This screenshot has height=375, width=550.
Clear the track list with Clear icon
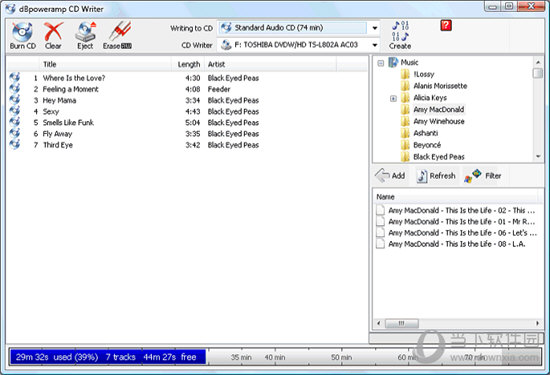point(53,32)
